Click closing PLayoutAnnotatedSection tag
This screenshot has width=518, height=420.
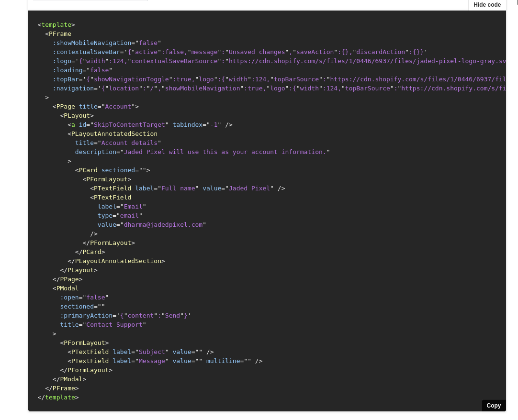click(116, 261)
